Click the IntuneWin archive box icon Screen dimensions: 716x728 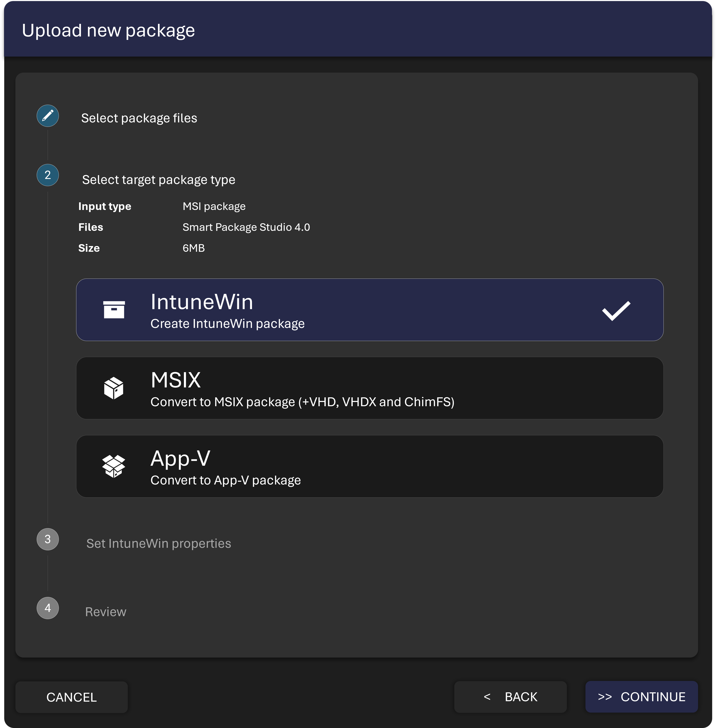click(114, 310)
